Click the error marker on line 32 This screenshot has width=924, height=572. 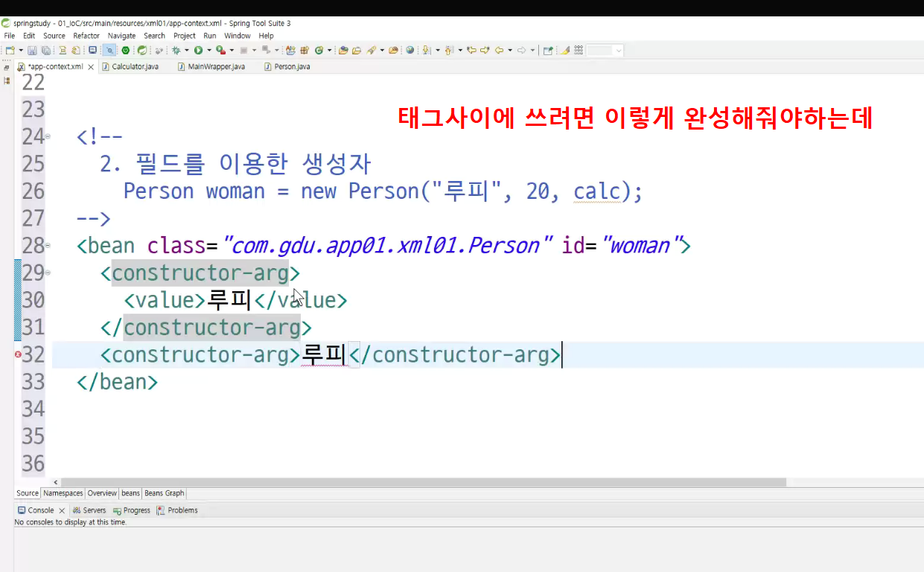tap(18, 355)
